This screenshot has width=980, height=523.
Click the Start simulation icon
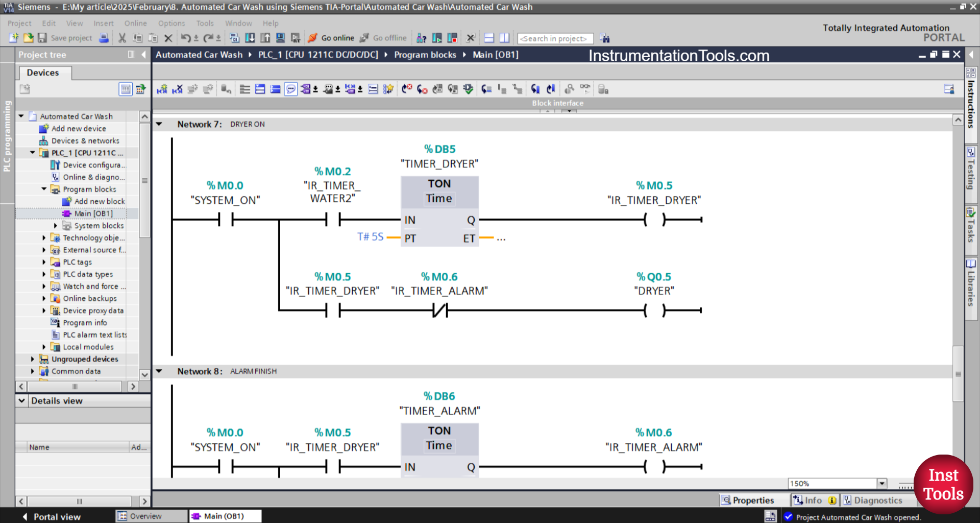[x=280, y=38]
